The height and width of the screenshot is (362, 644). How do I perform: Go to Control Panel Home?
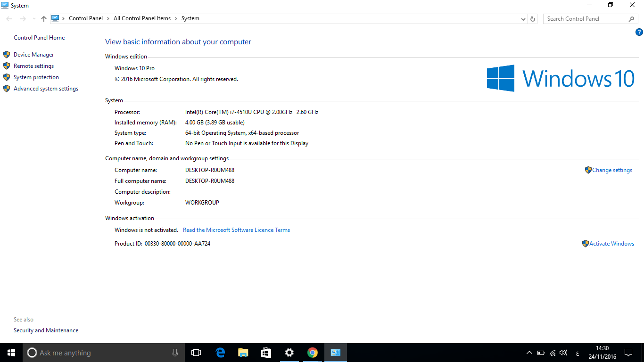pos(39,38)
